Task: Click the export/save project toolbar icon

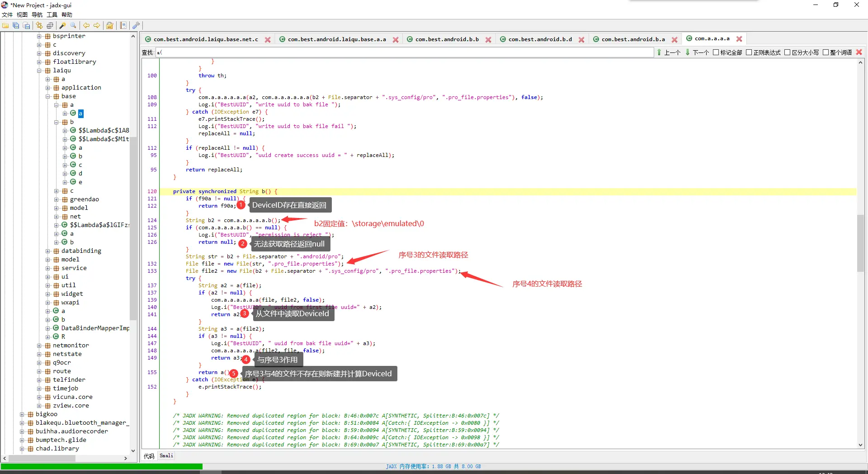Action: [26, 26]
